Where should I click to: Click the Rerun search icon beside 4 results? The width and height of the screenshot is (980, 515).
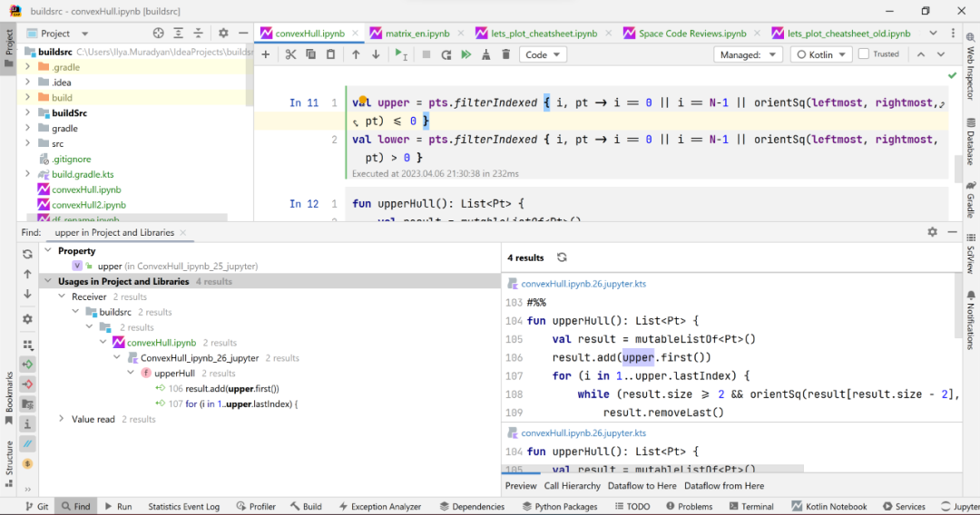click(x=562, y=257)
